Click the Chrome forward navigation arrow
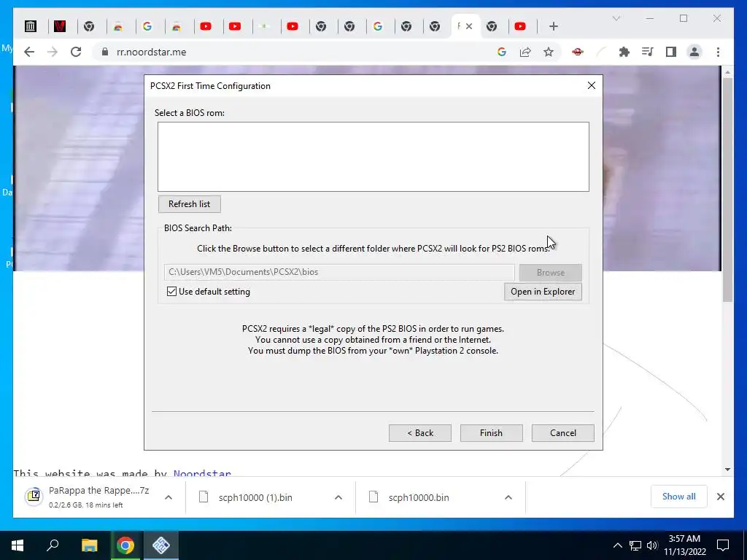 [x=53, y=52]
